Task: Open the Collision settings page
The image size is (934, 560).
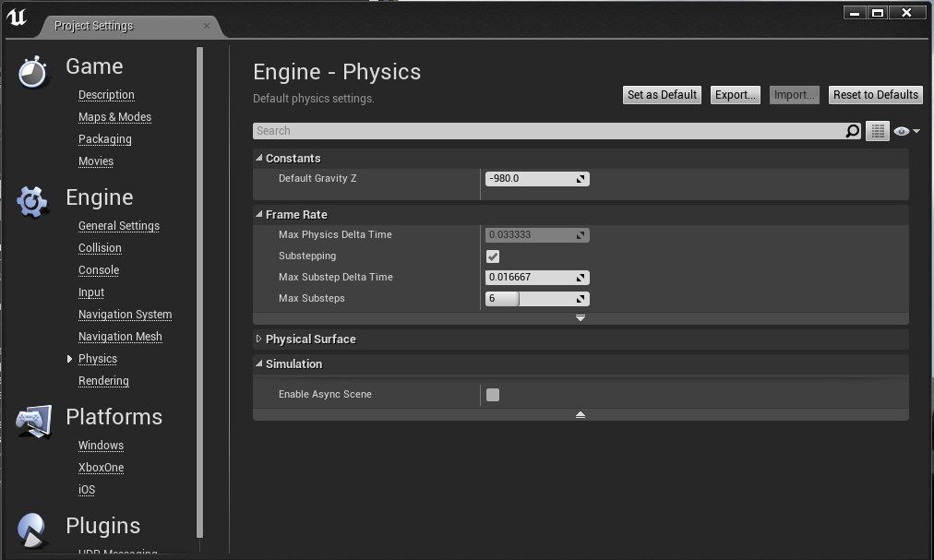Action: click(x=99, y=247)
